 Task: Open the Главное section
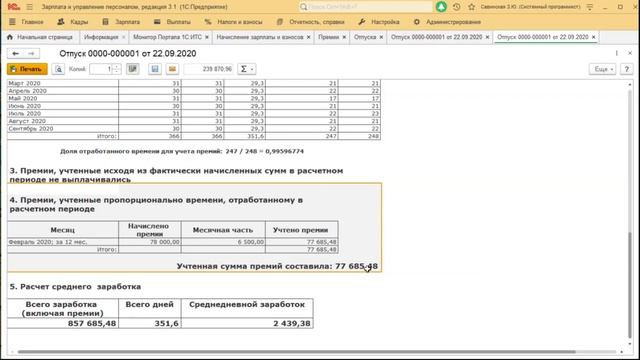(27, 22)
